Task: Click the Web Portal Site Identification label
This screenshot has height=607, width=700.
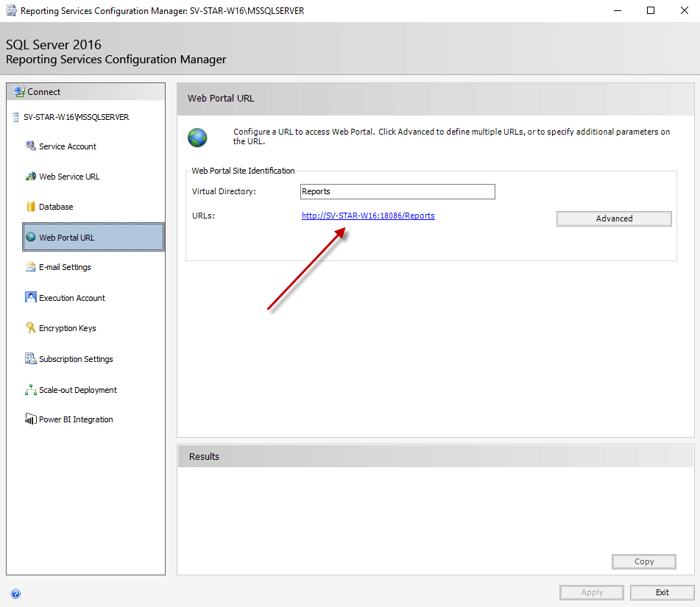Action: pyautogui.click(x=244, y=171)
